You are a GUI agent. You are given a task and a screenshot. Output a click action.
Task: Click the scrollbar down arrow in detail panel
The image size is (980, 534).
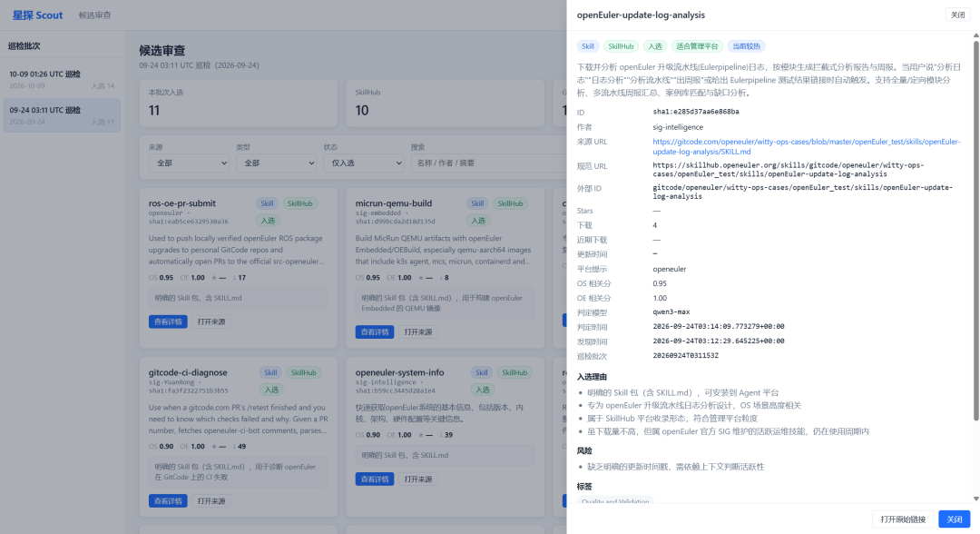(x=975, y=499)
